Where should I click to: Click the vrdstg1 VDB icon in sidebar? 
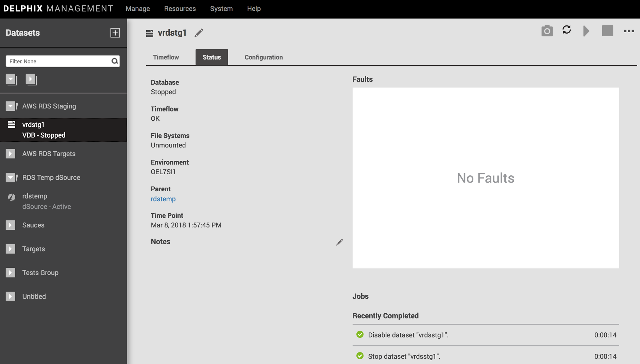tap(12, 125)
